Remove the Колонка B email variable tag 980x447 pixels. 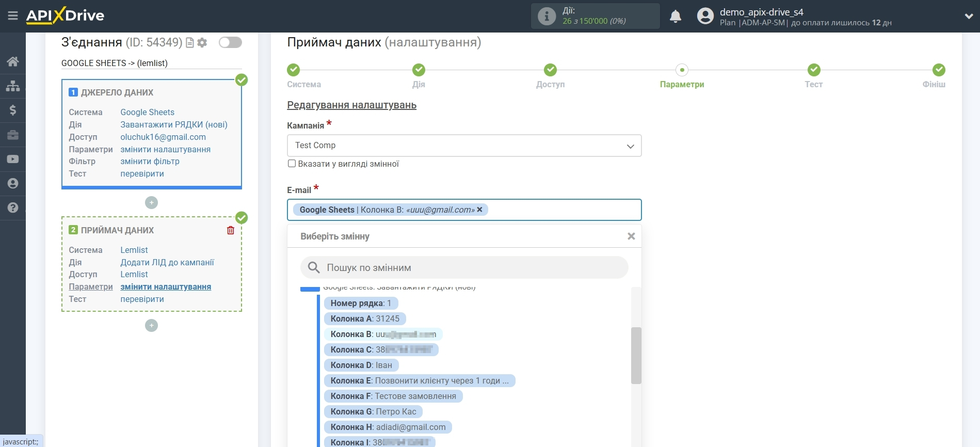tap(479, 210)
